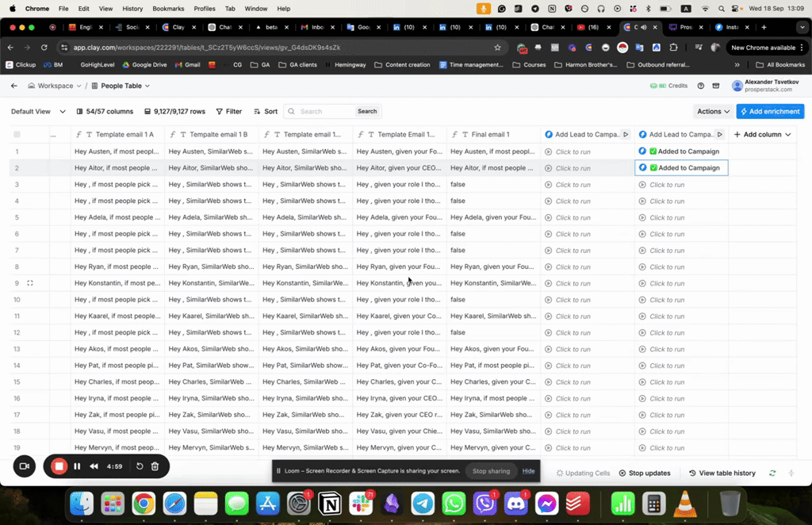Pause the Loom recording
The height and width of the screenshot is (525, 812).
[77, 466]
